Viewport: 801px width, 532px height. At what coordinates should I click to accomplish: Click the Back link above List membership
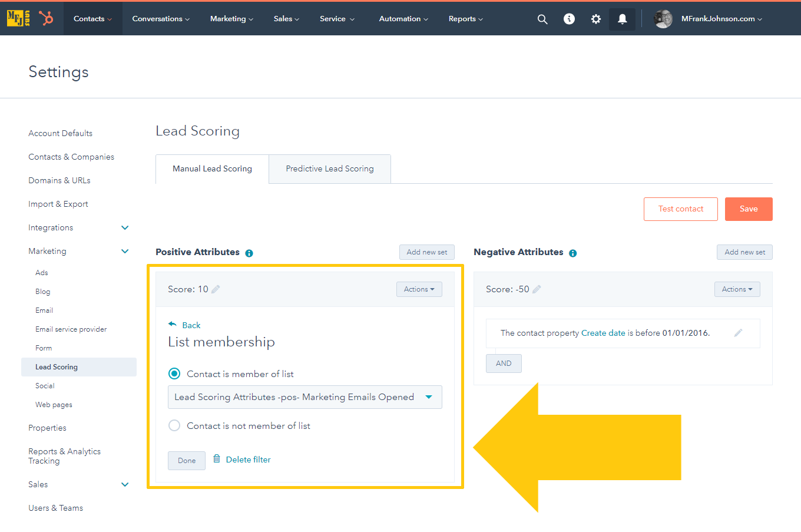[190, 325]
